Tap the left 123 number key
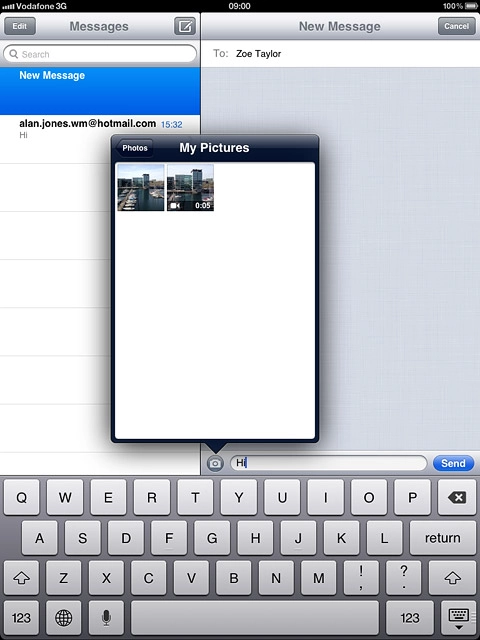Image resolution: width=480 pixels, height=640 pixels. click(21, 618)
